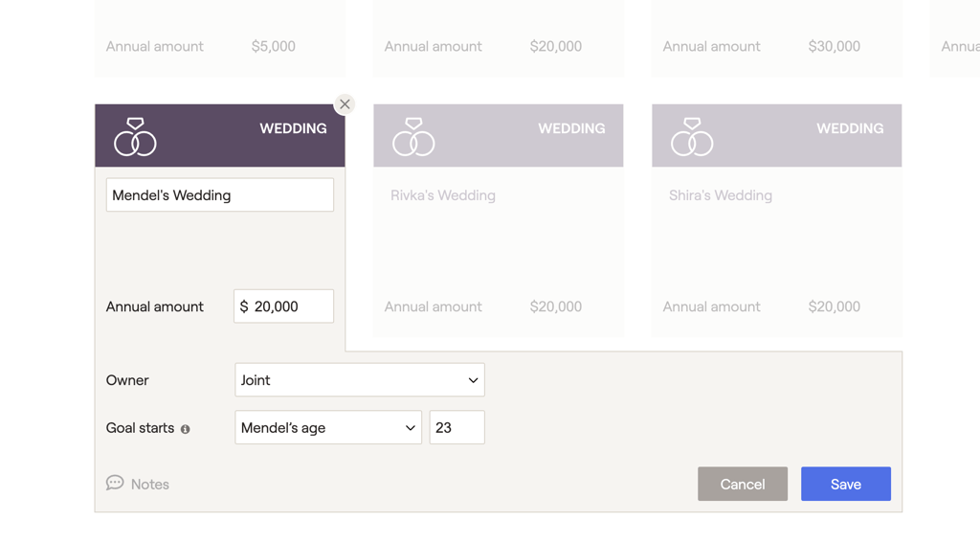Close the Mendel's Wedding editor with X

pyautogui.click(x=345, y=104)
